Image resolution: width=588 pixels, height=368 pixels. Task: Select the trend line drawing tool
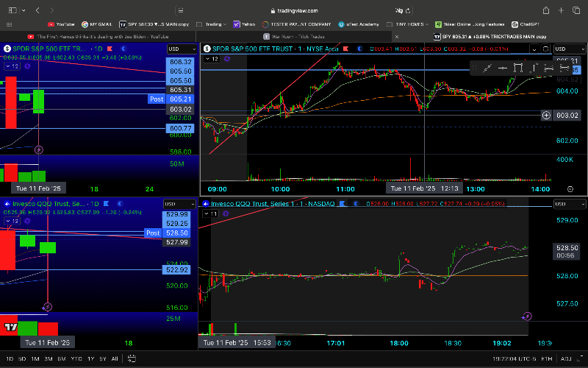(x=487, y=68)
